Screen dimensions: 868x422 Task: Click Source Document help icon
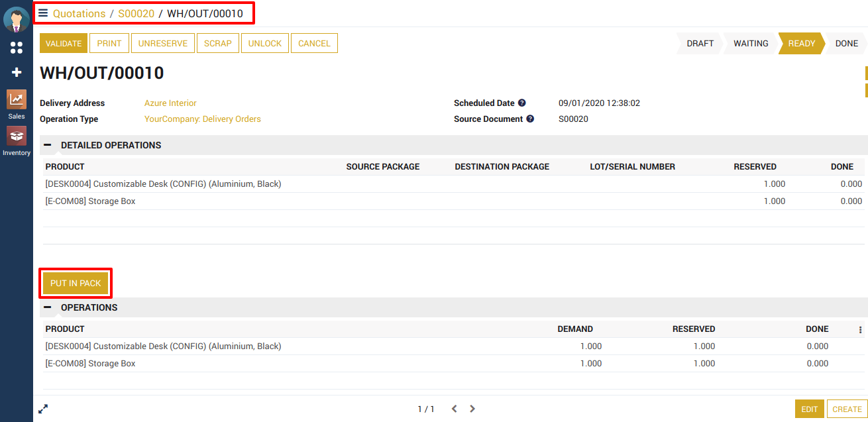(529, 119)
